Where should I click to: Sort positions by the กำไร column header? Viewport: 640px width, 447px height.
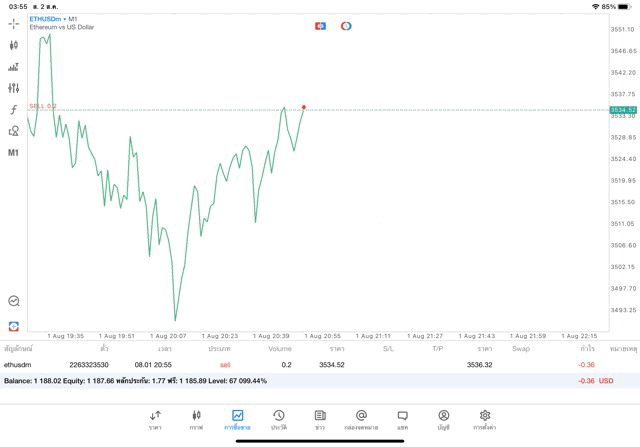tap(587, 349)
